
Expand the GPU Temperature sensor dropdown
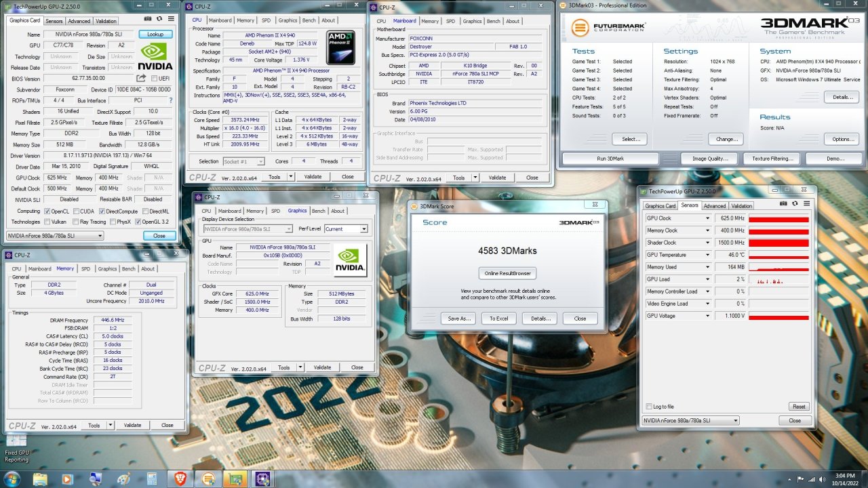[708, 255]
